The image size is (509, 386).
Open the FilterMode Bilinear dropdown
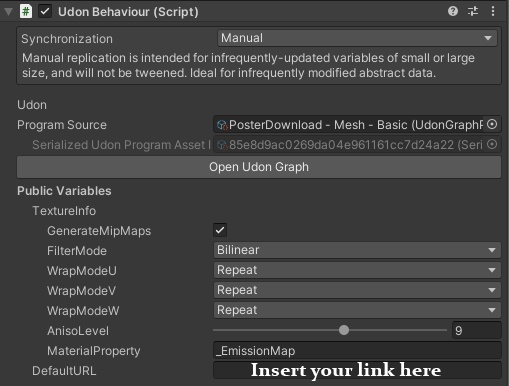click(357, 250)
